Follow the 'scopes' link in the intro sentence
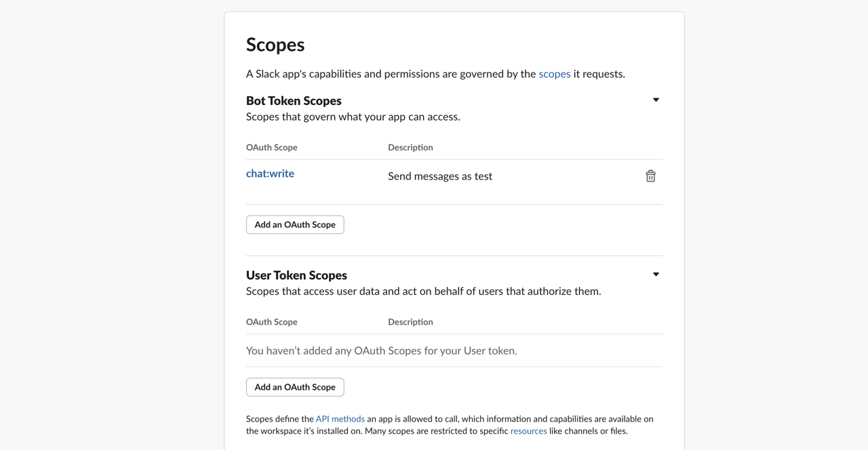Image resolution: width=868 pixels, height=450 pixels. (x=555, y=74)
